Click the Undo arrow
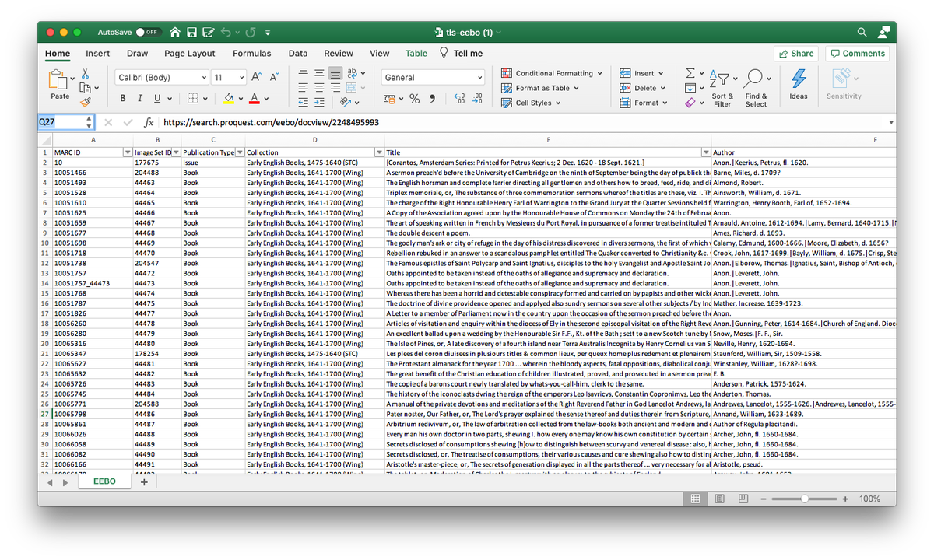This screenshot has width=934, height=560. (x=226, y=33)
